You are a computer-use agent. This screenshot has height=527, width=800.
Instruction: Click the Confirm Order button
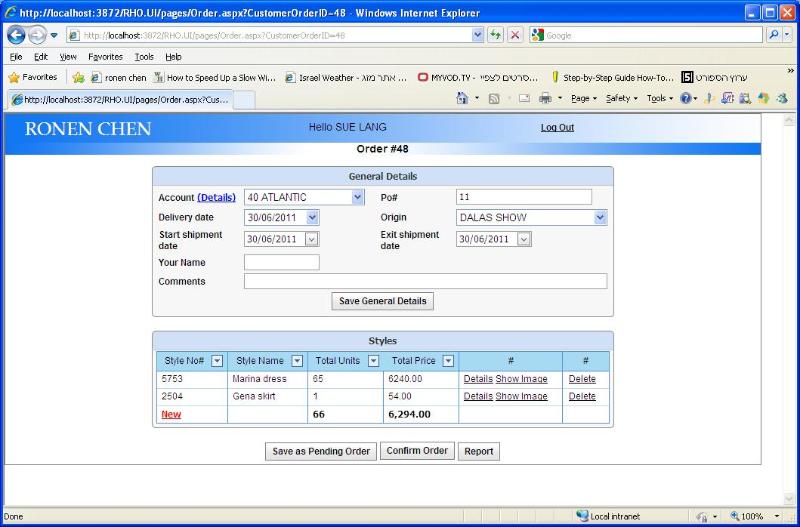pyautogui.click(x=417, y=451)
